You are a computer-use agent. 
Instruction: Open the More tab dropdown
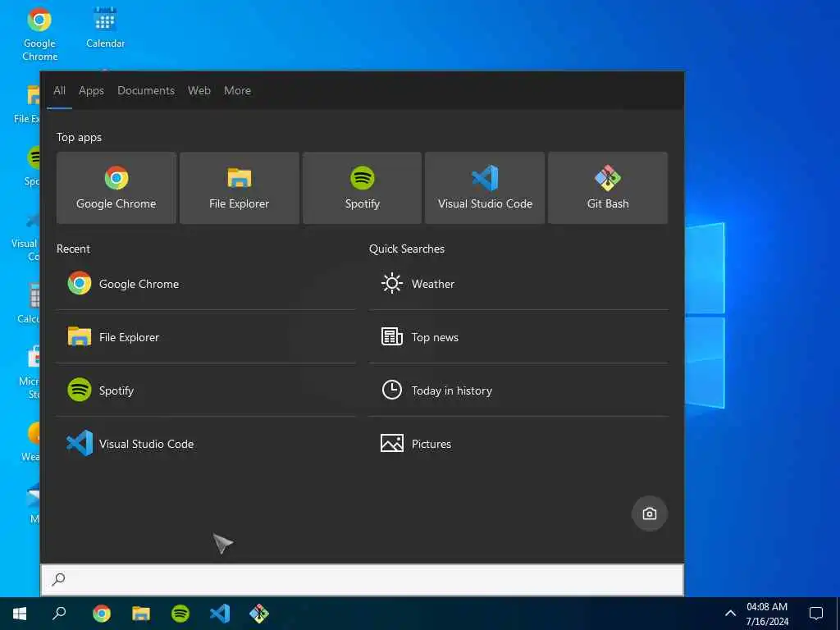tap(237, 90)
